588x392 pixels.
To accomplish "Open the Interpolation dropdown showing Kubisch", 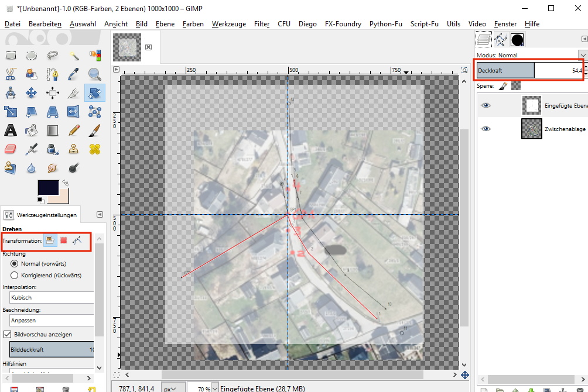I will [x=52, y=298].
